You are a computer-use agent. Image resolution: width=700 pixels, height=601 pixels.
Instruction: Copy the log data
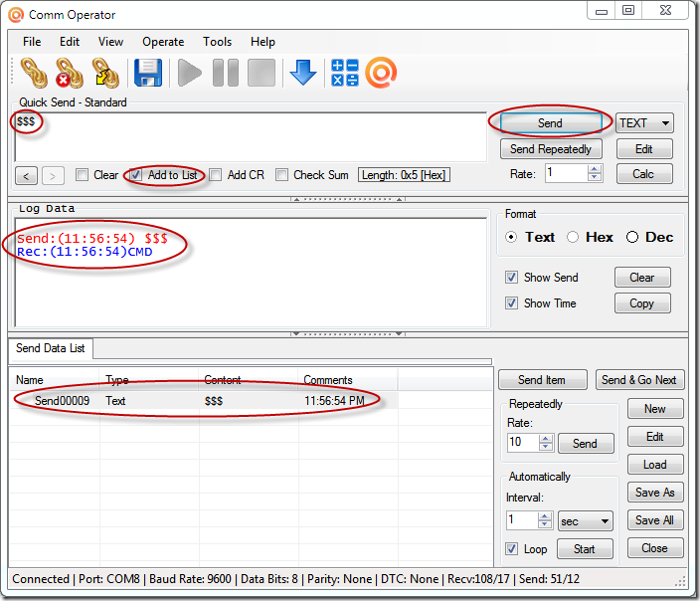coord(642,303)
